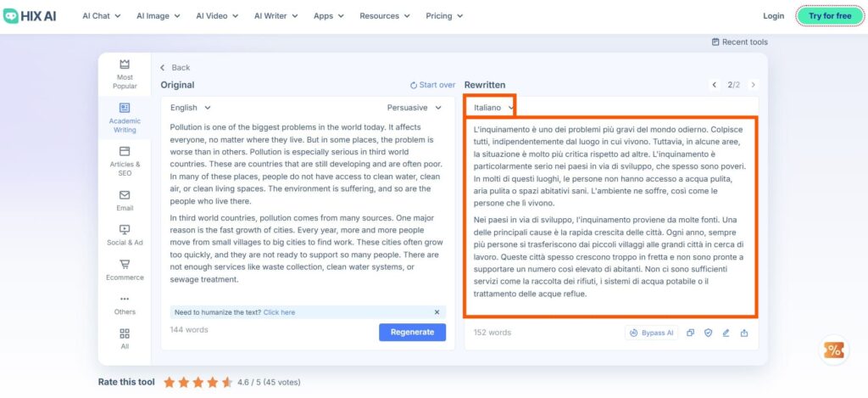The image size is (868, 398).
Task: Copy the rewritten text
Action: click(690, 333)
